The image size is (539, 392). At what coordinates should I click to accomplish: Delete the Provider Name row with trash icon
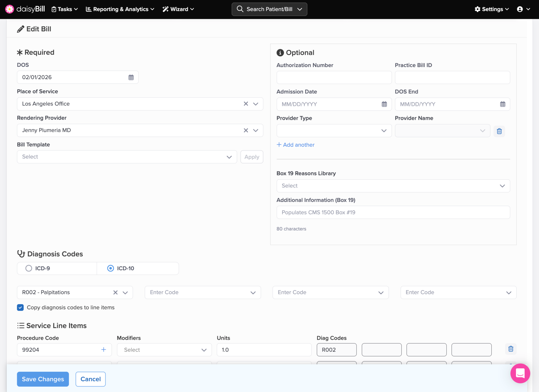[499, 131]
